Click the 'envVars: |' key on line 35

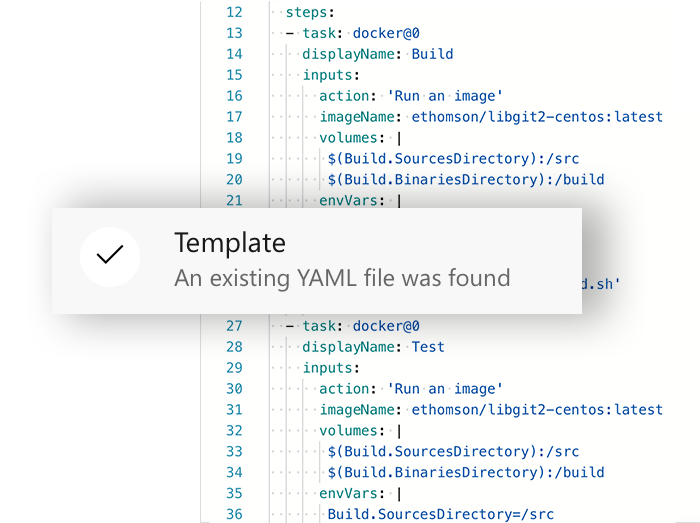pyautogui.click(x=355, y=493)
